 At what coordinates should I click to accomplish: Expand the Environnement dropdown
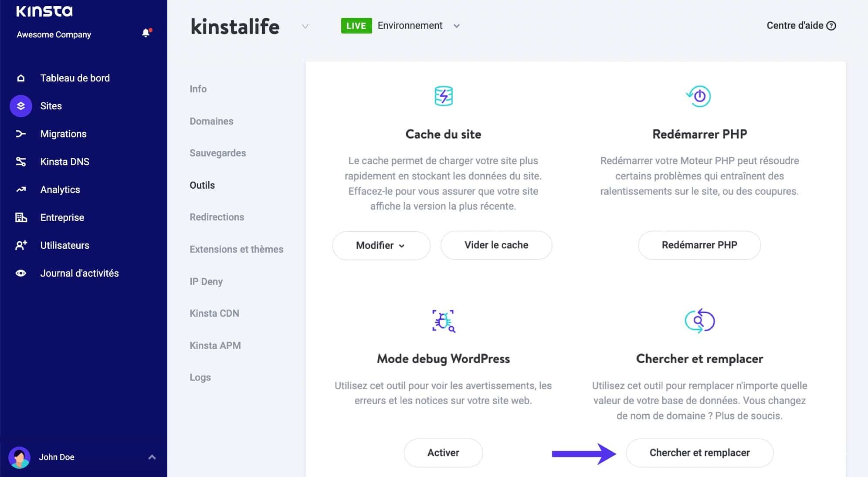pyautogui.click(x=456, y=26)
